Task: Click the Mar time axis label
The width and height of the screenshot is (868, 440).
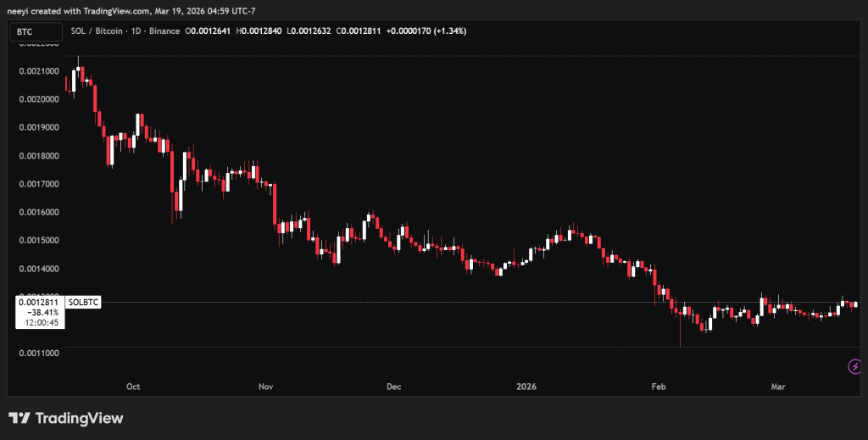Action: tap(778, 387)
